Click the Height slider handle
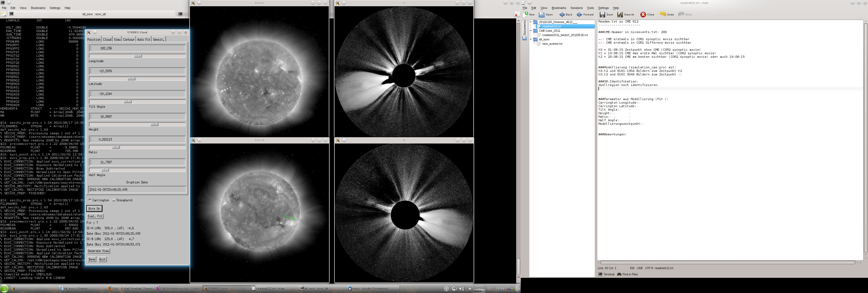 click(x=154, y=125)
